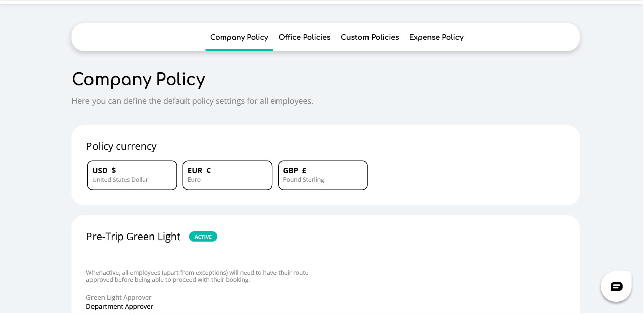Switch to the Office Policies tab
Viewport: 644px width, 314px height.
coord(304,37)
